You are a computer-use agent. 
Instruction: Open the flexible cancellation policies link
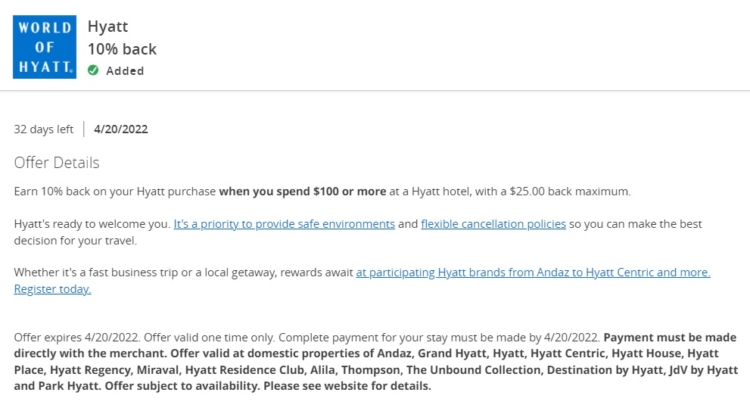[x=493, y=224]
